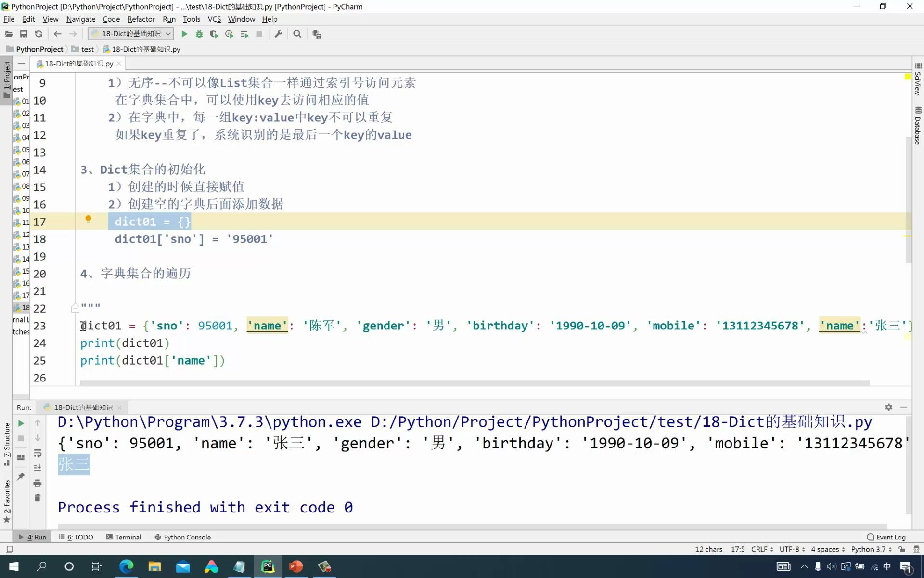The image size is (924, 578).
Task: Click the Python 3.7 interpreter label
Action: coord(869,549)
